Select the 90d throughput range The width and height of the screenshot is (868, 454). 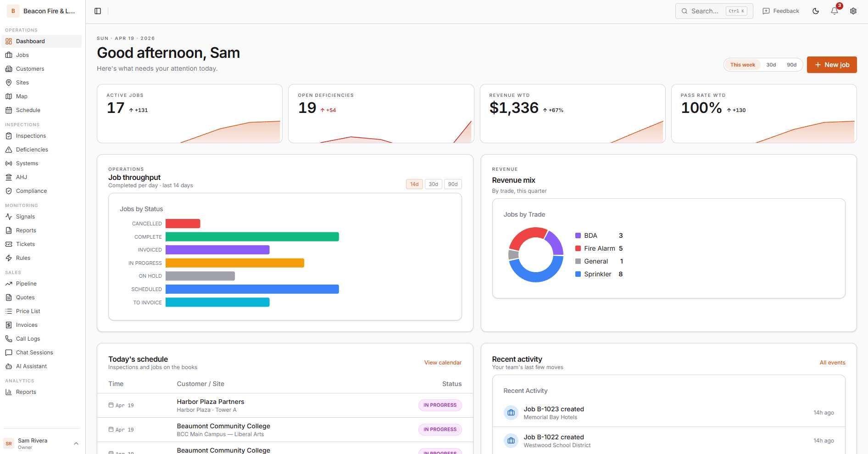[452, 184]
